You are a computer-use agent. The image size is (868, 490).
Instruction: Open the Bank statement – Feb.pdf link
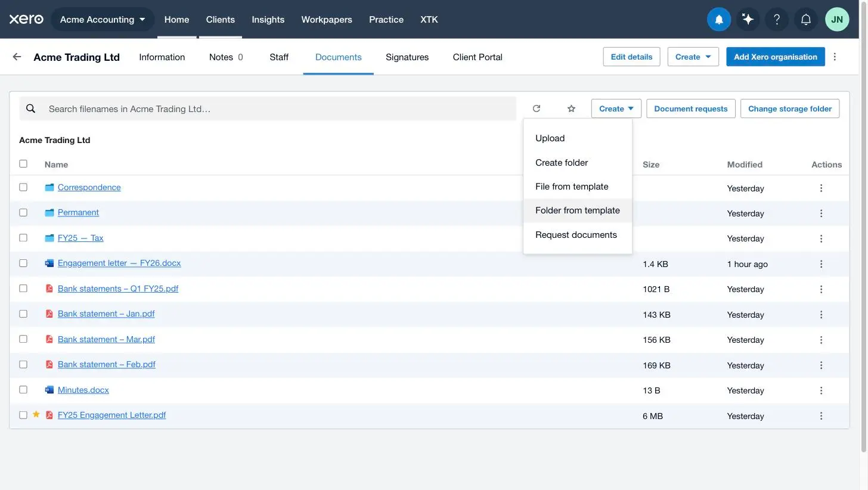(107, 364)
